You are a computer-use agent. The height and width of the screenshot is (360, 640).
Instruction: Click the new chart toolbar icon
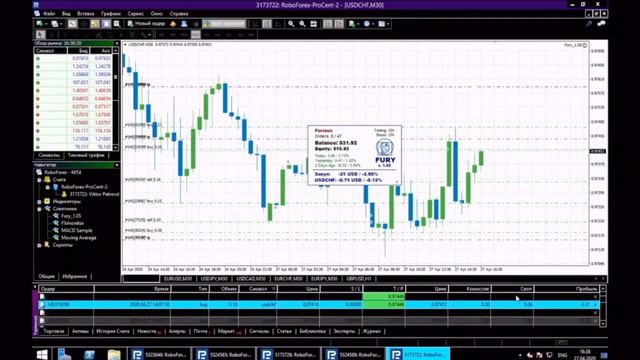click(40, 24)
